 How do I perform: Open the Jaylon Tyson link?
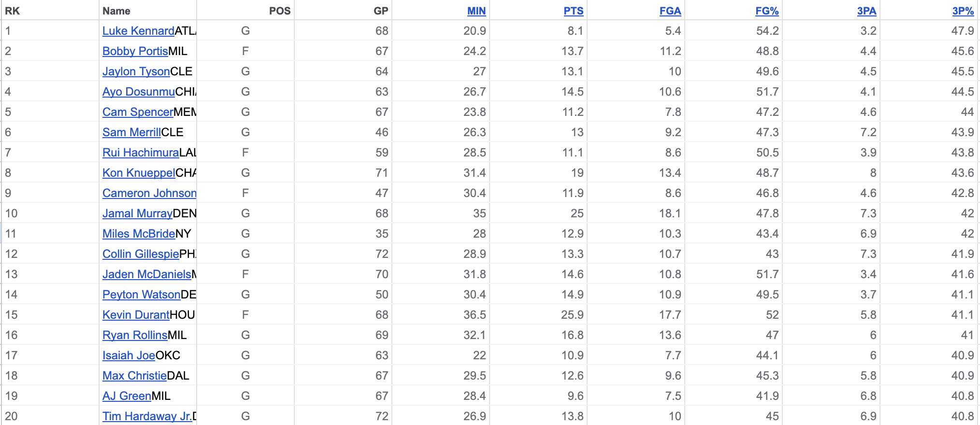(136, 71)
